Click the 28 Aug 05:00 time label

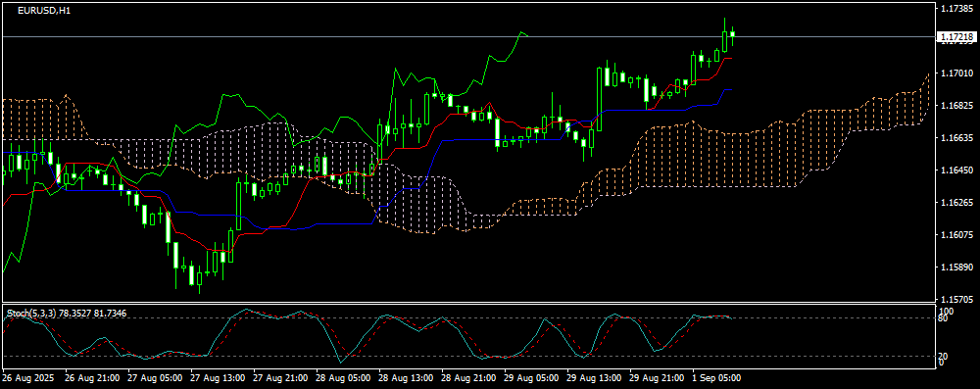tap(343, 378)
